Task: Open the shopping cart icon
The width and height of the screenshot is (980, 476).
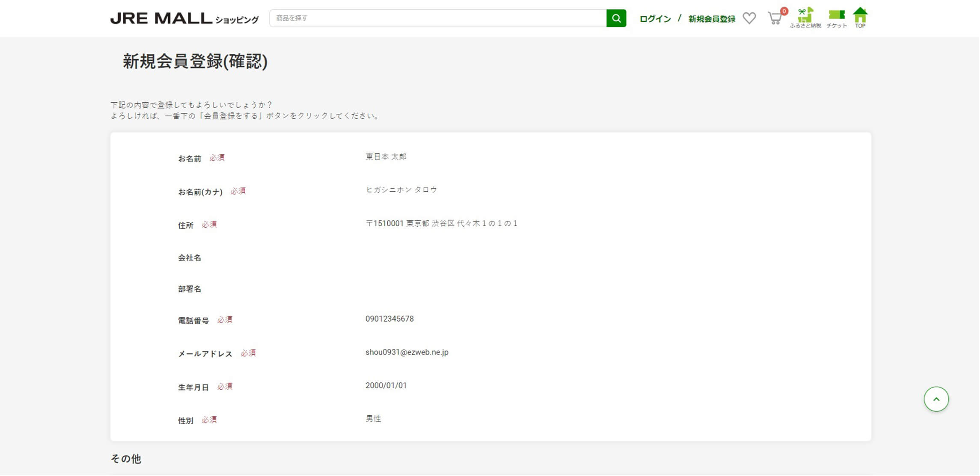Action: (x=775, y=18)
